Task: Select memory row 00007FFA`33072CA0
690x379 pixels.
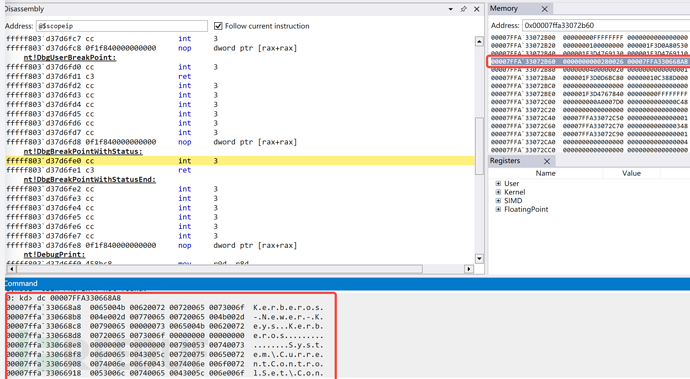Action: (590, 142)
